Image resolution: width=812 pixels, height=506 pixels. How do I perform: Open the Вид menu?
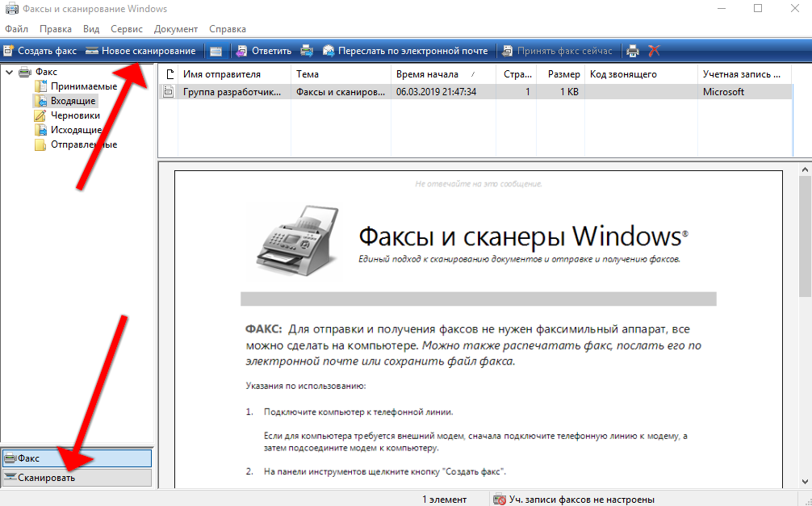(91, 29)
